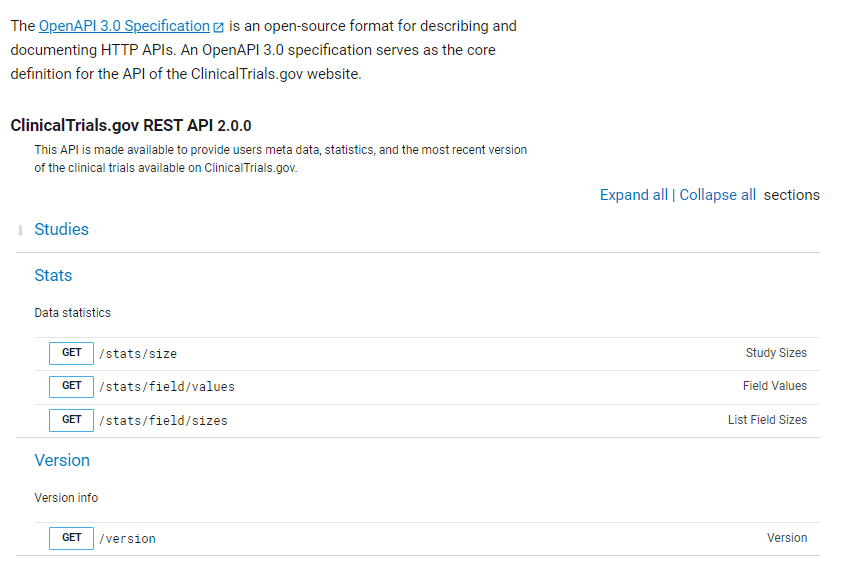Click the GET badge for /stats/field/sizes
This screenshot has height=579, width=857.
[x=71, y=420]
